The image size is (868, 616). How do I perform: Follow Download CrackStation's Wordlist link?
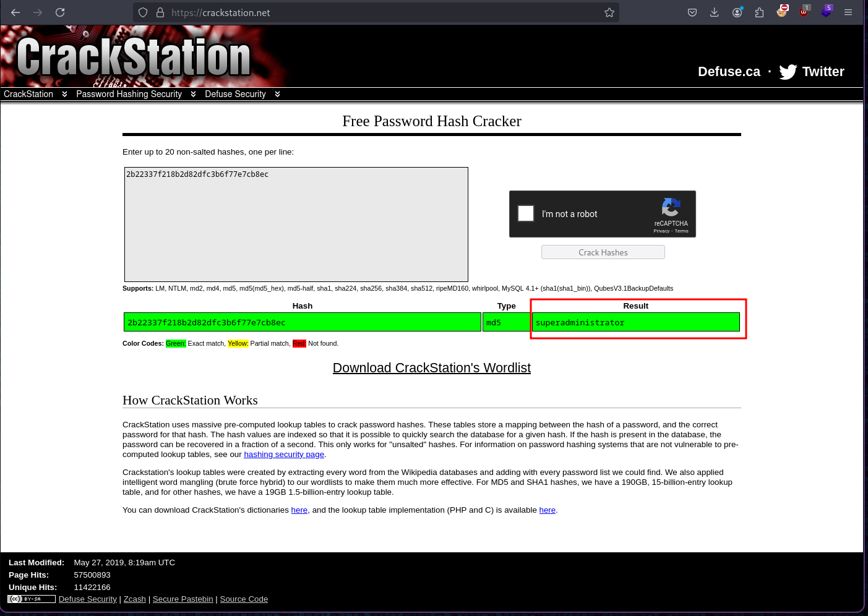(x=432, y=368)
